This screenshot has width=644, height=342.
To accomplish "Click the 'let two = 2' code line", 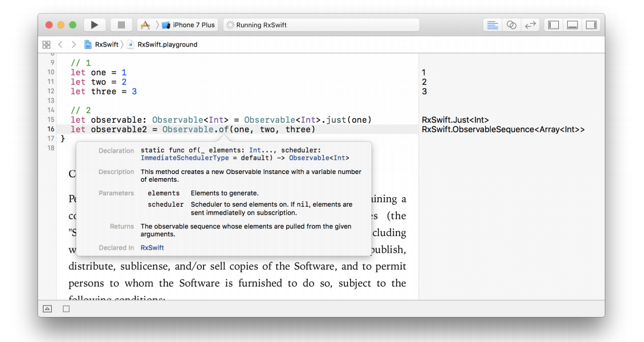I will (99, 82).
